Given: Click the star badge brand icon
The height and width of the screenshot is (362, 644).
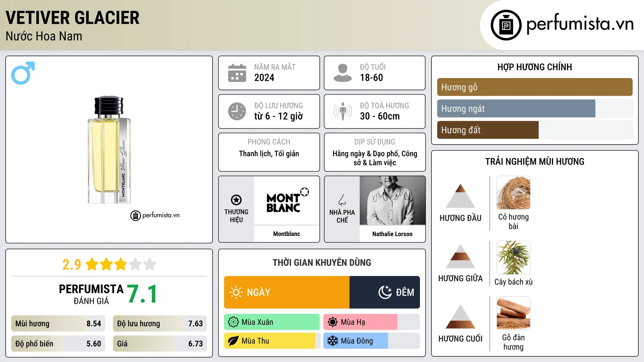Looking at the screenshot, I should pos(236,200).
